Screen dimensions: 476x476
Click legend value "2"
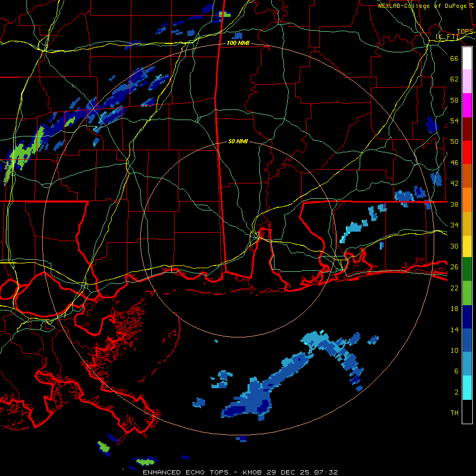(456, 392)
